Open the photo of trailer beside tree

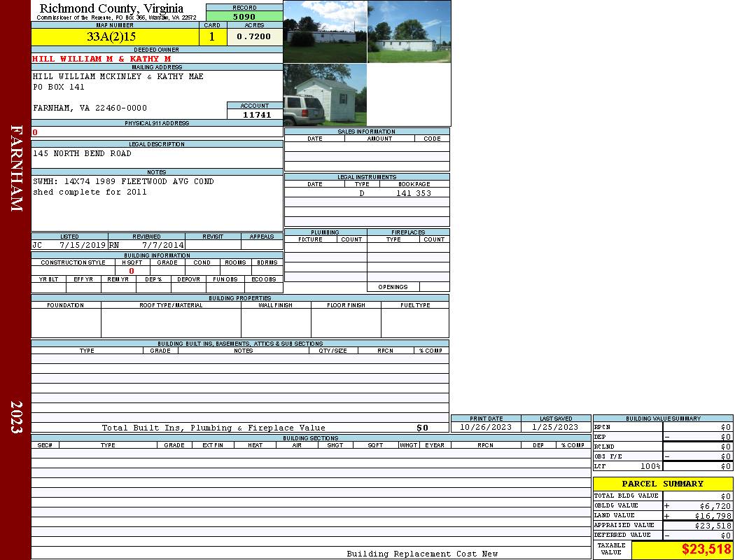pyautogui.click(x=409, y=32)
